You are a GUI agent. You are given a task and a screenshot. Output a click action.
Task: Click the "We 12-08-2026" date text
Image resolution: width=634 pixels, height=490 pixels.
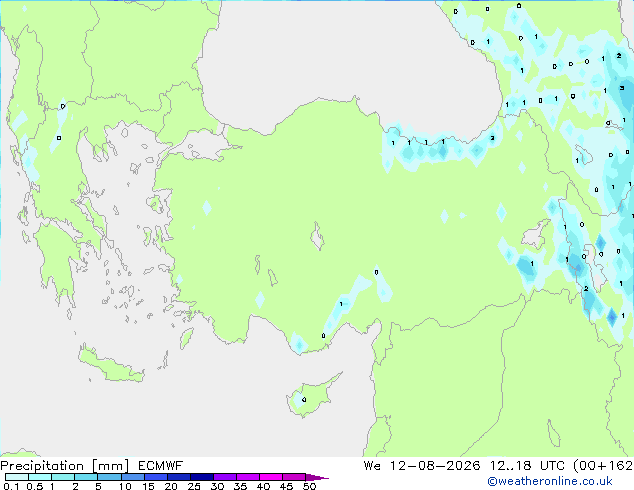tap(422, 466)
